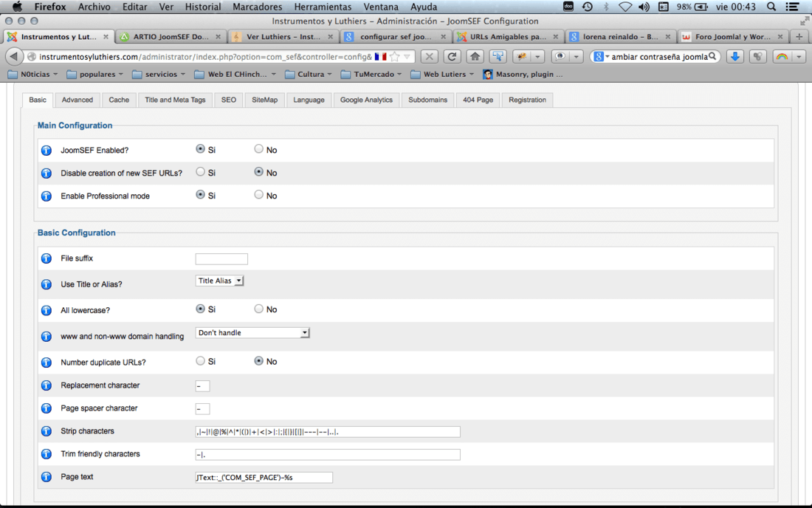Click info icon beside JoomSEF Enabled
This screenshot has height=508, width=812.
click(x=47, y=150)
